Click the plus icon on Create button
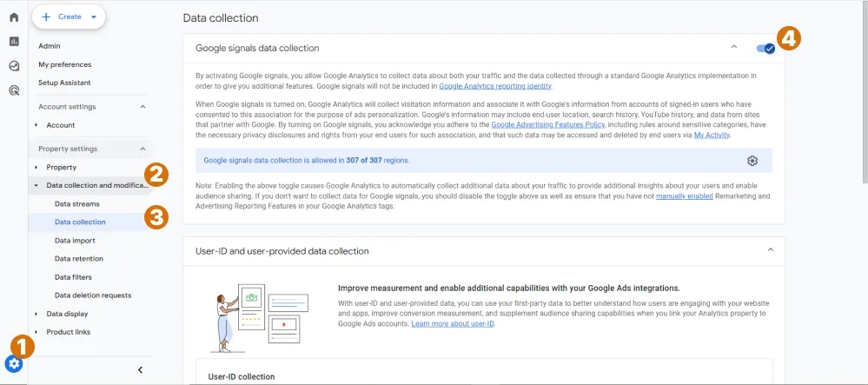 [x=46, y=17]
